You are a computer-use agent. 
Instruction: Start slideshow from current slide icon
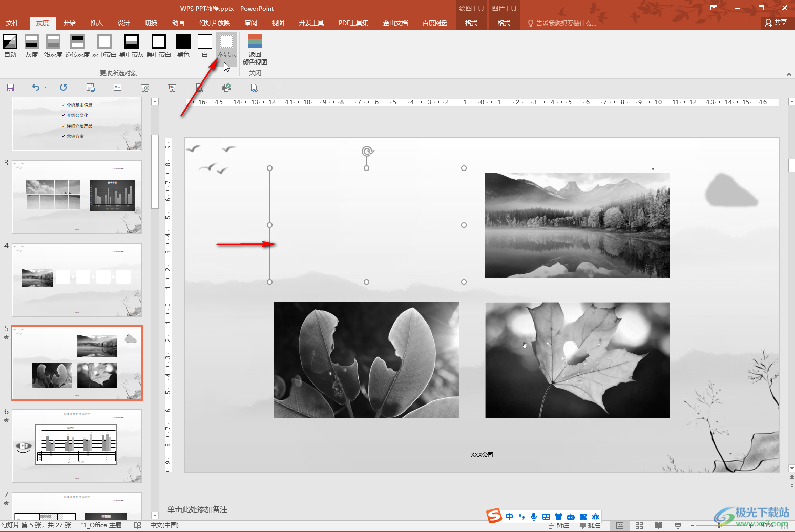pyautogui.click(x=145, y=88)
